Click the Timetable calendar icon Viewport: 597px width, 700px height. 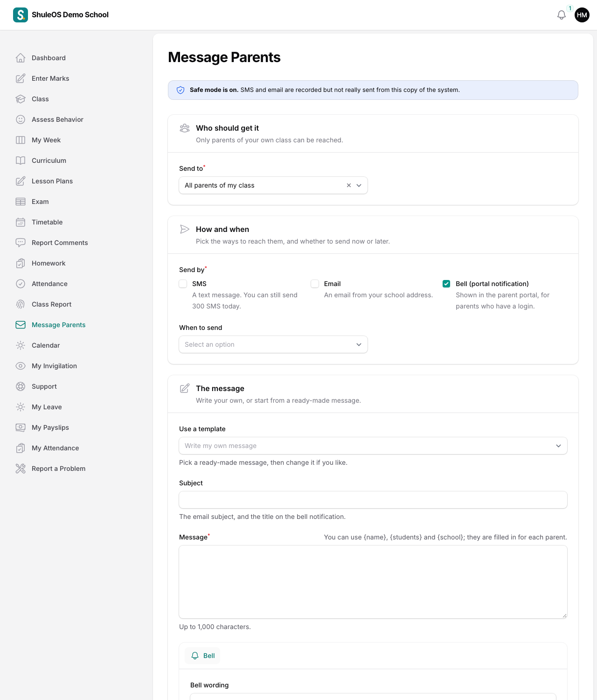coord(21,222)
